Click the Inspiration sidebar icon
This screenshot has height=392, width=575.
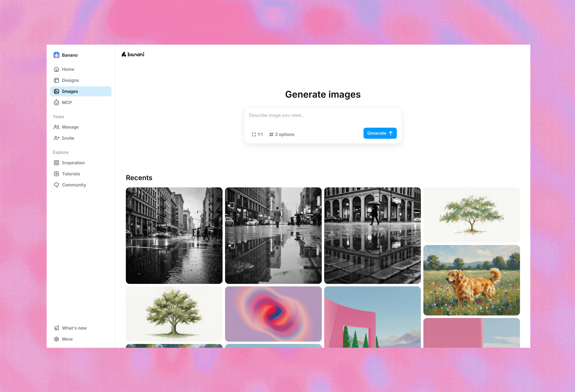tap(56, 163)
